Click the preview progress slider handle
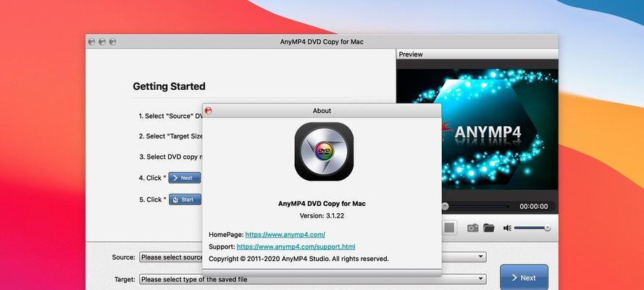Screen dimensions: 644x290 click(x=445, y=206)
